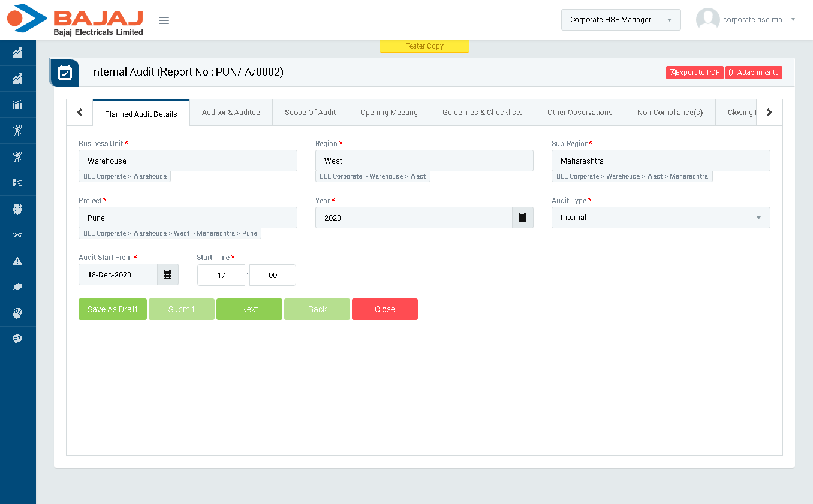Screen dimensions: 813x504
Task: Open the leaf environment sidebar icon
Action: (x=17, y=287)
